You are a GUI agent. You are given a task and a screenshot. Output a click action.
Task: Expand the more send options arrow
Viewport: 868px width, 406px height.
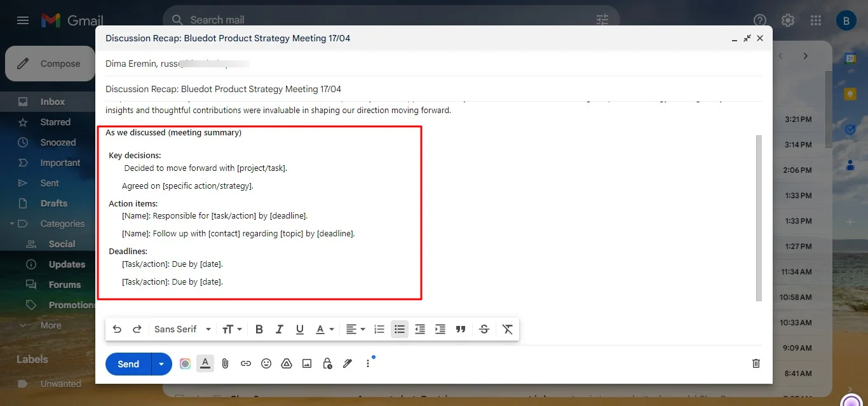(x=161, y=363)
